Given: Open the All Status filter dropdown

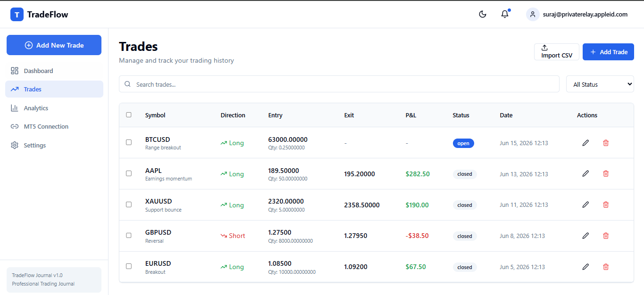Looking at the screenshot, I should click(x=600, y=84).
